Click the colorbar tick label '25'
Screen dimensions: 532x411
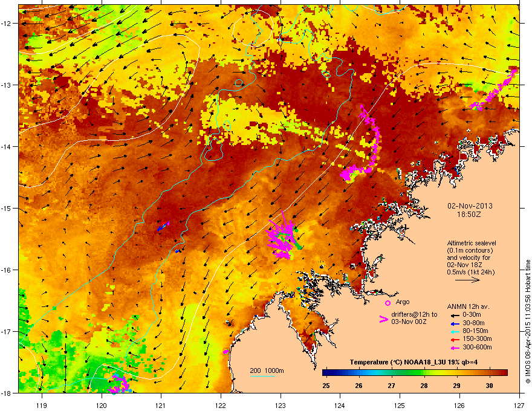[326, 386]
